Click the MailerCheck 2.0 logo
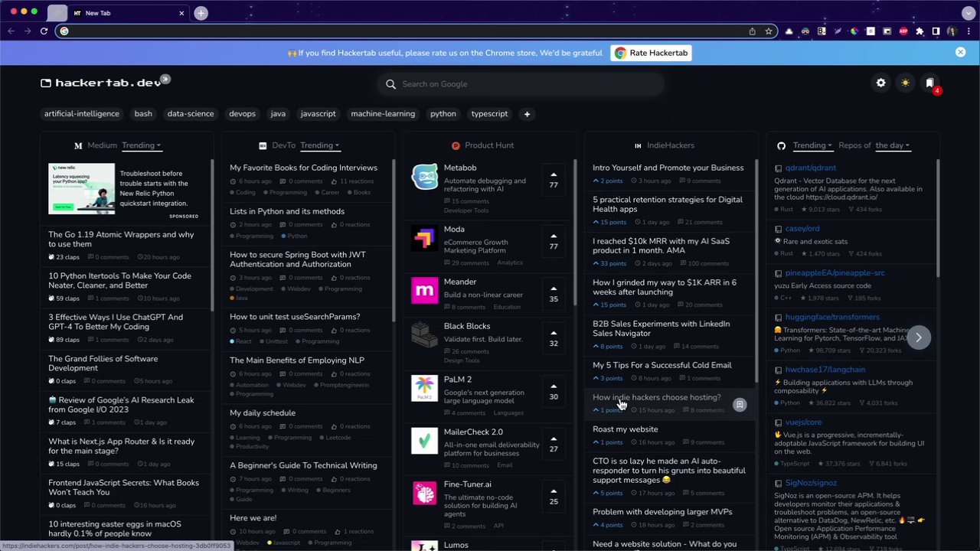The height and width of the screenshot is (551, 980). tap(424, 441)
